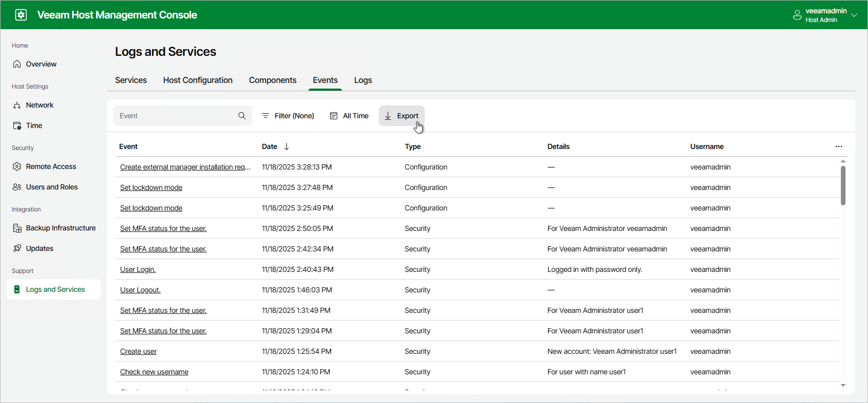Viewport: 868px width, 403px height.
Task: Open the Logs tab
Action: [x=363, y=80]
